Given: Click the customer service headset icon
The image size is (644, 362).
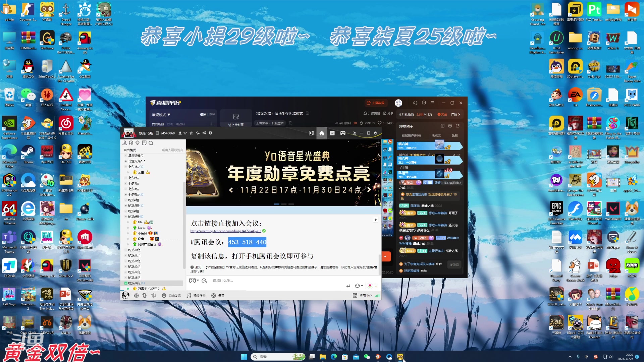Looking at the screenshot, I should 415,103.
